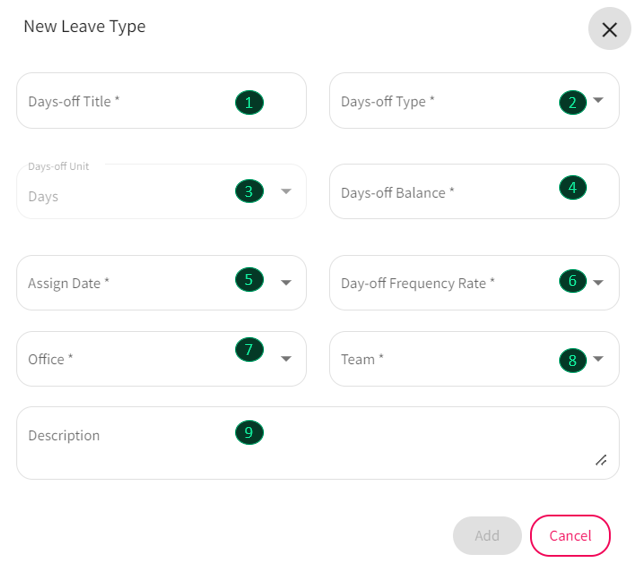Focus the Days-off Title input field
The width and height of the screenshot is (644, 567).
click(161, 101)
